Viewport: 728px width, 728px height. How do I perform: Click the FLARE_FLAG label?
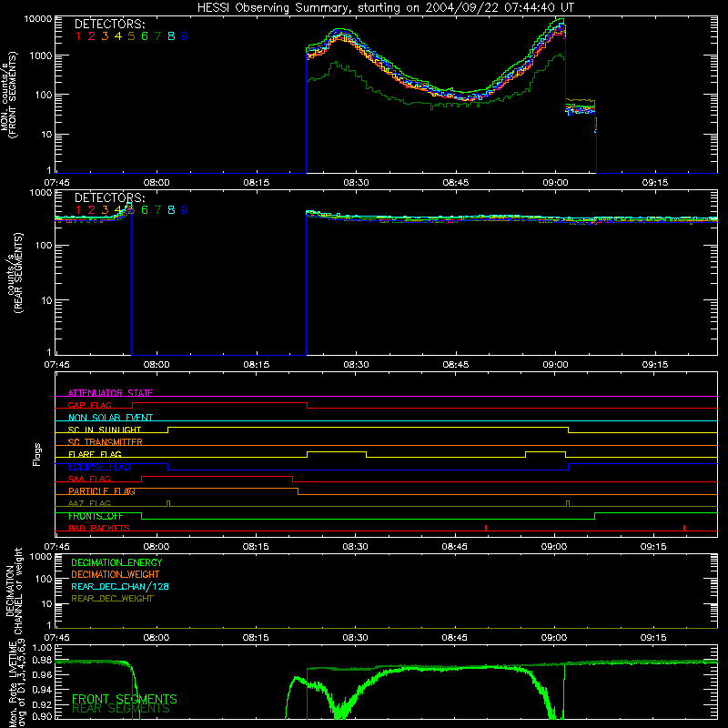95,454
